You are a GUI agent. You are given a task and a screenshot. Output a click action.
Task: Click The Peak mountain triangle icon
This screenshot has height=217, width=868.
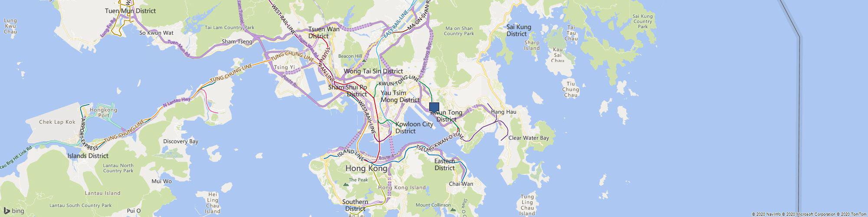(x=346, y=185)
